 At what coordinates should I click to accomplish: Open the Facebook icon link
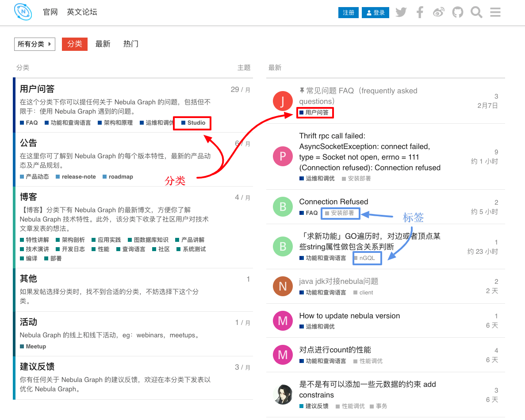coord(420,12)
